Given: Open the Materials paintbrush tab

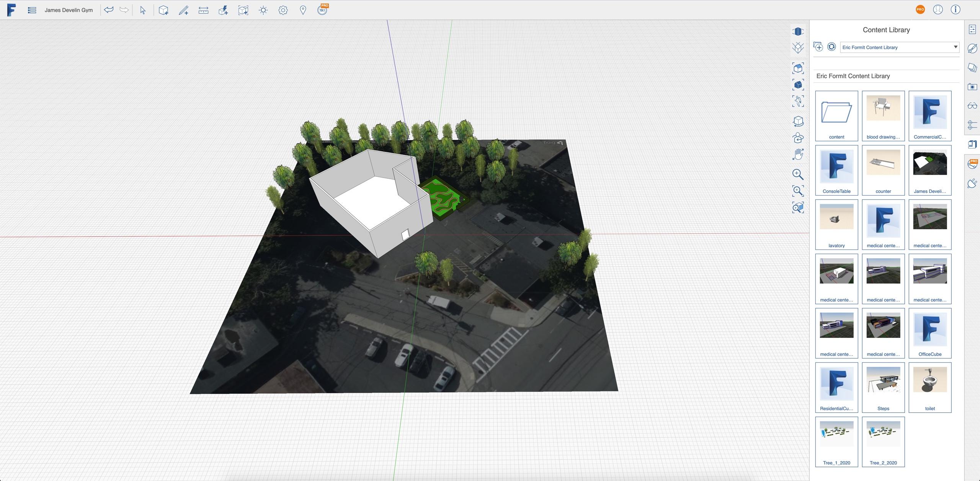Looking at the screenshot, I should tap(972, 49).
